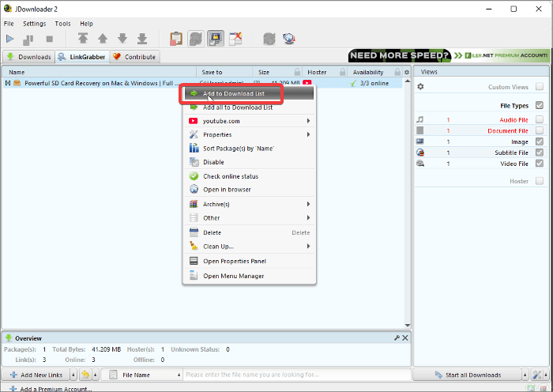
Task: Click the Custom Views gear icon
Action: pyautogui.click(x=420, y=87)
